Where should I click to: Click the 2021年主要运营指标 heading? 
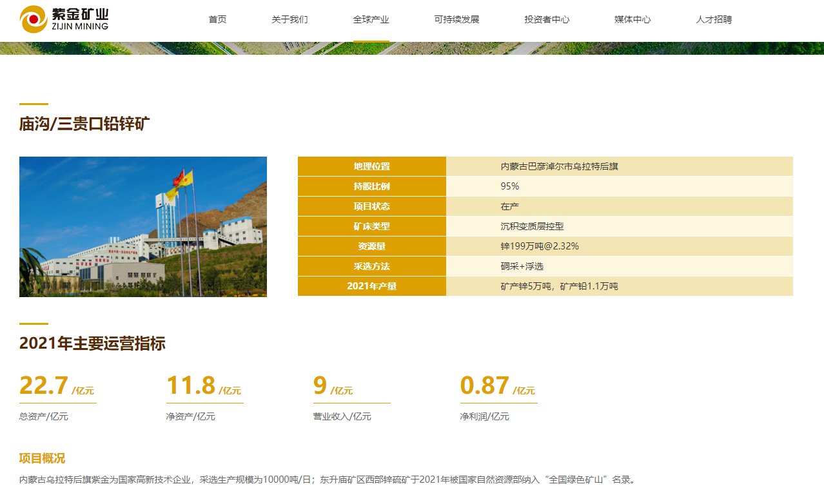[92, 344]
